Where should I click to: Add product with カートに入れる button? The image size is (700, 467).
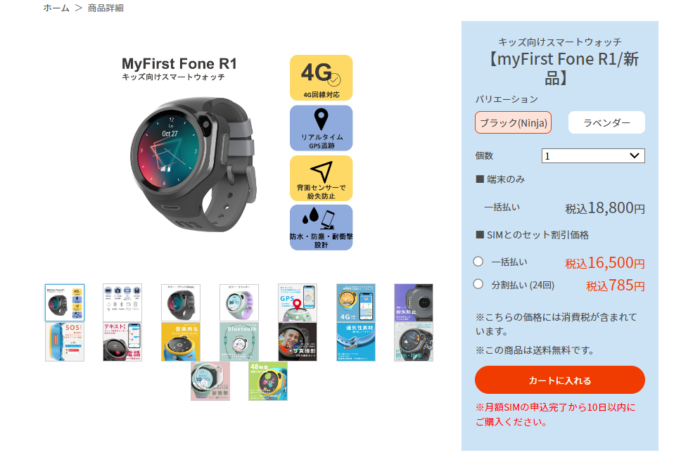pos(560,380)
